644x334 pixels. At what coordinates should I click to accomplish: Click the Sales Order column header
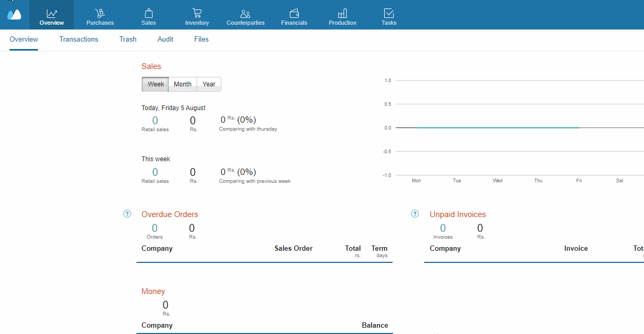294,249
